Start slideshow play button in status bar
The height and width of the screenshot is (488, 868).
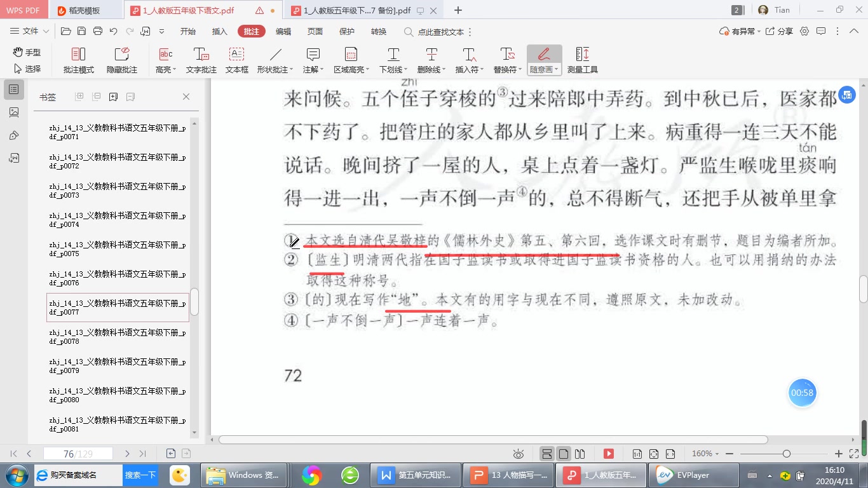pos(609,454)
